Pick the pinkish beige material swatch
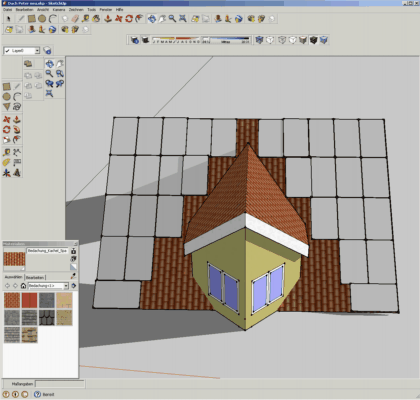The image size is (420, 400). point(64,300)
